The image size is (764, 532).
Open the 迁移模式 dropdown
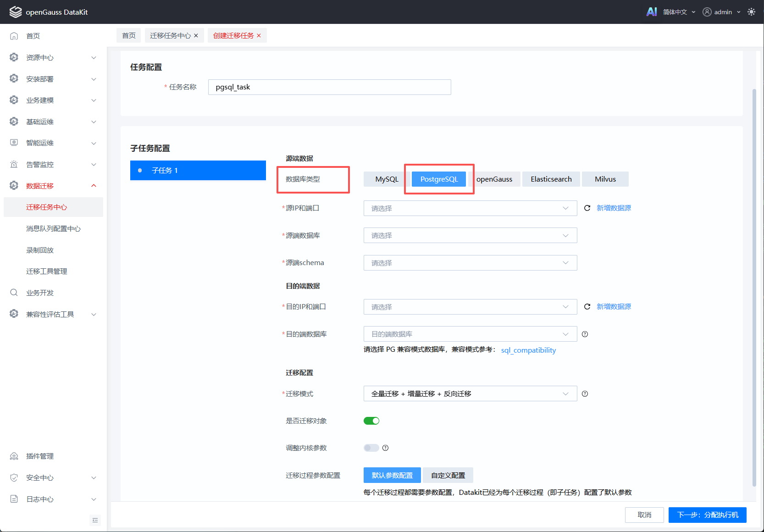[470, 394]
